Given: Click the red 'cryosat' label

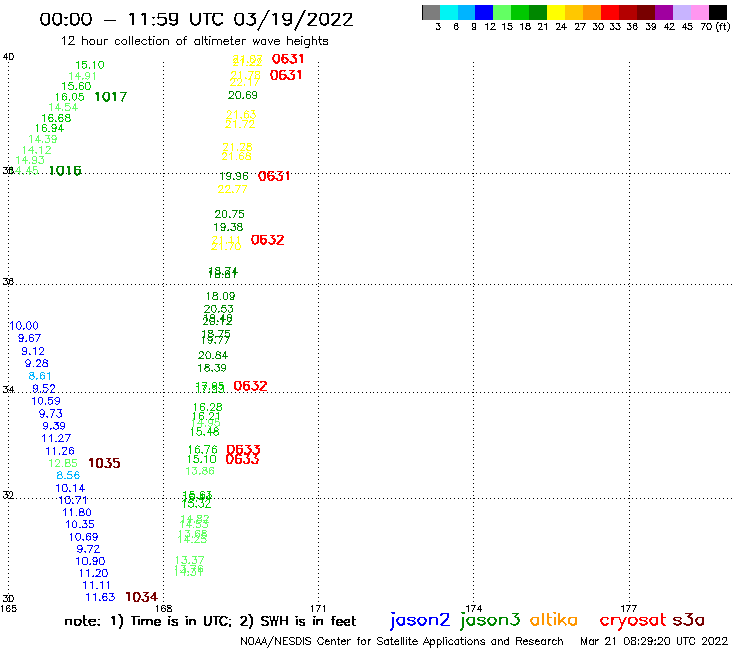Looking at the screenshot, I should [633, 620].
